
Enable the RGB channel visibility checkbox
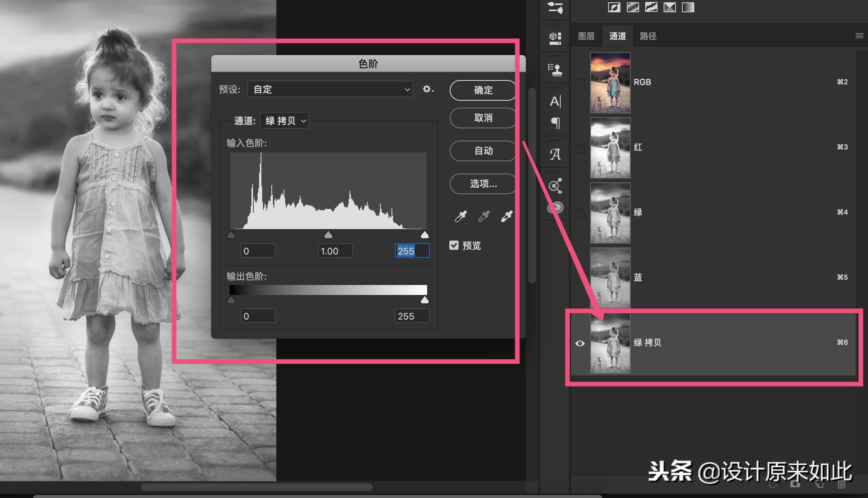click(x=580, y=83)
